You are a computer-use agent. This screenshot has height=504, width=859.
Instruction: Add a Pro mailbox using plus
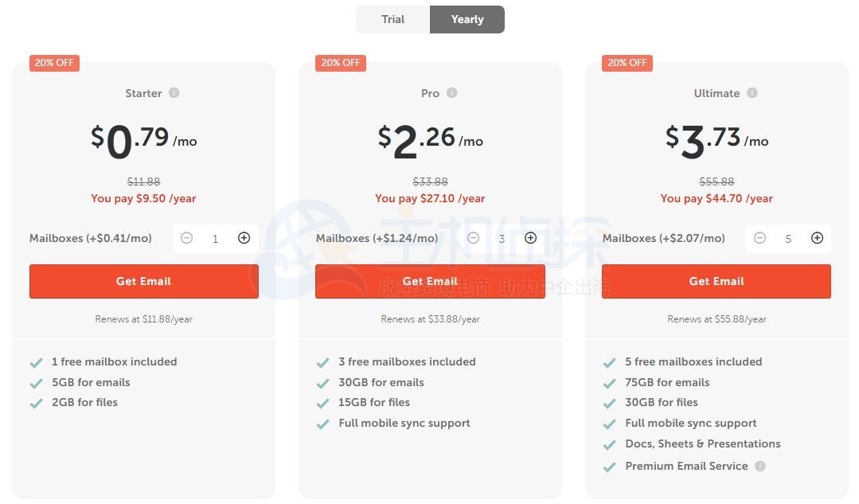pos(530,238)
